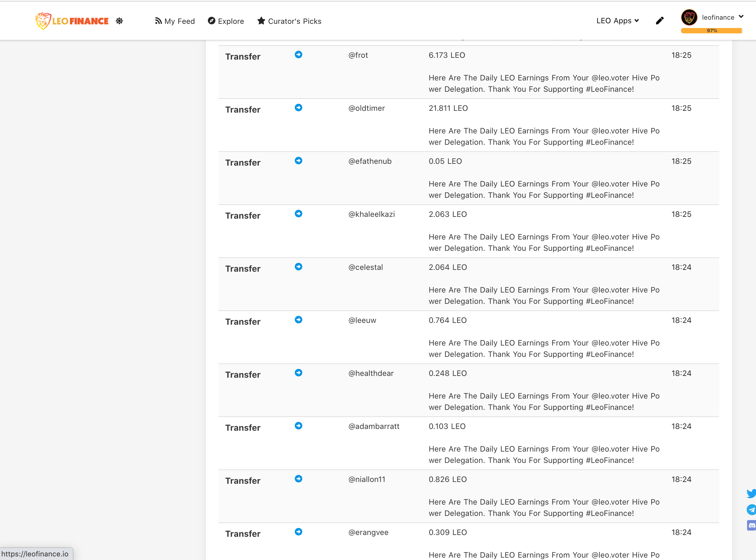The image size is (756, 560).
Task: Open the @oldtimer account link
Action: (x=366, y=108)
